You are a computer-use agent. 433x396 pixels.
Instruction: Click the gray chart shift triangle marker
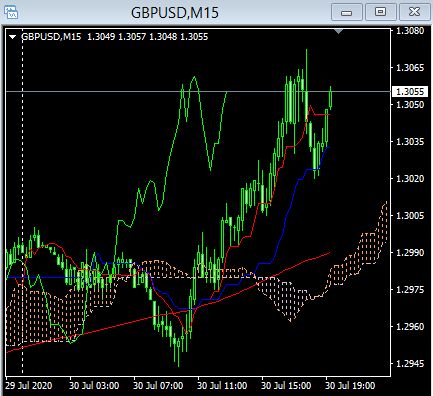pos(338,31)
